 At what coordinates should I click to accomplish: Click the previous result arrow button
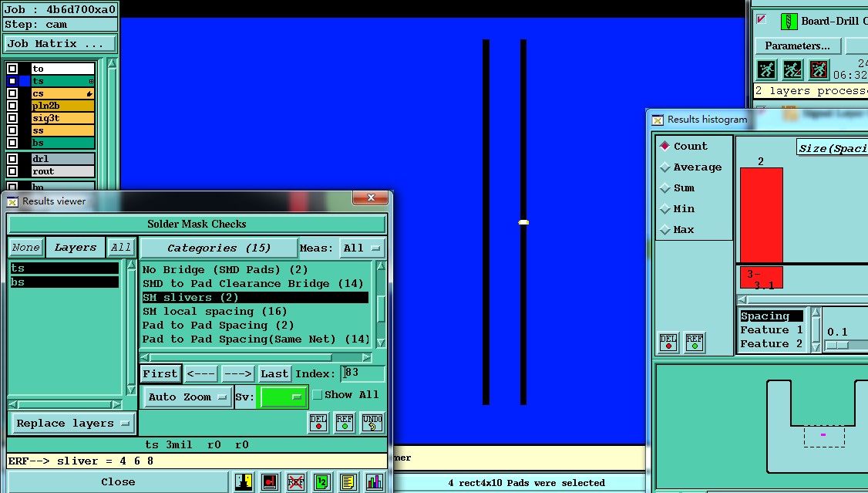[201, 374]
